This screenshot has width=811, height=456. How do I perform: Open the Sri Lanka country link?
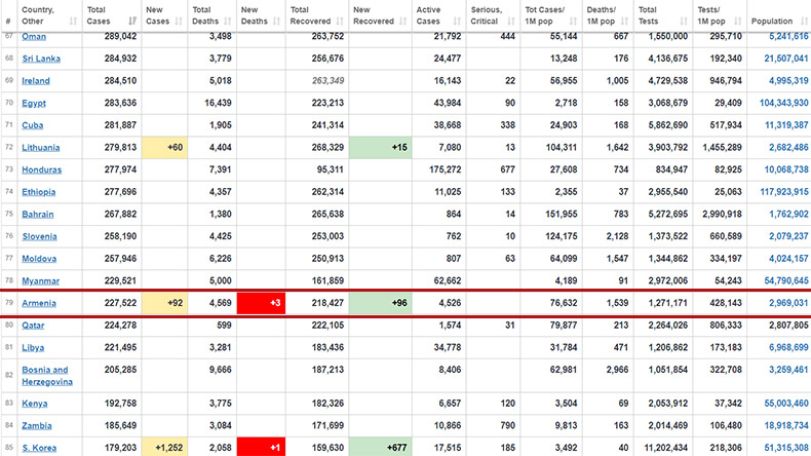tap(41, 59)
